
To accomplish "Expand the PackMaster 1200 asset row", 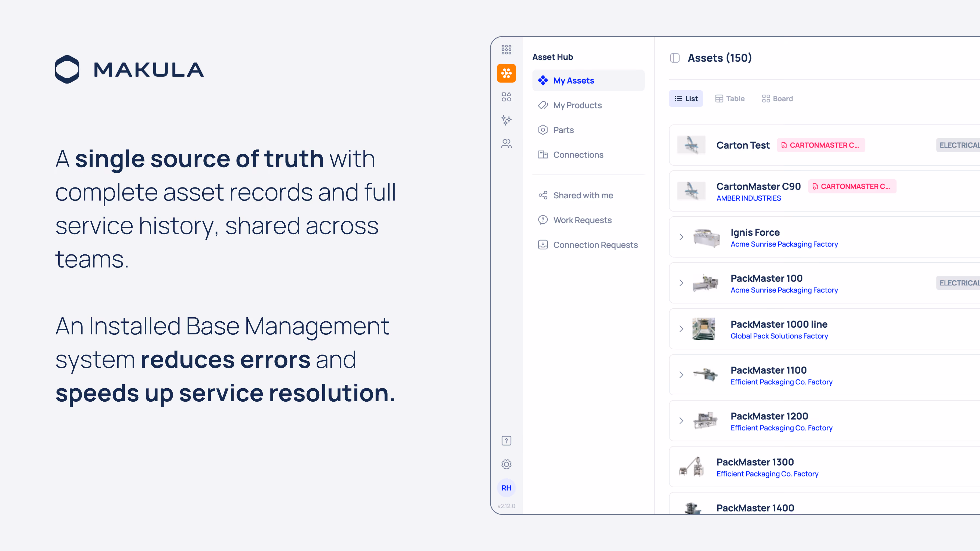I will click(x=681, y=421).
